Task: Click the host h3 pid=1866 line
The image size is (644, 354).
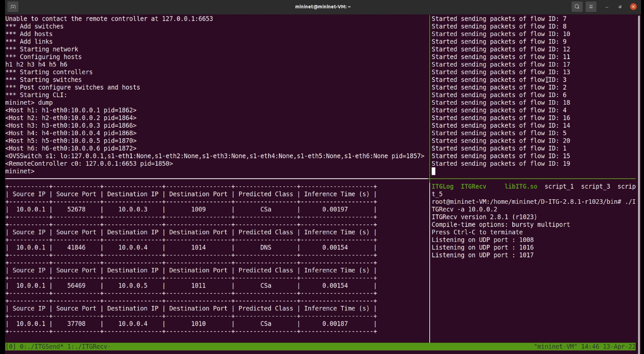Action: 71,125
